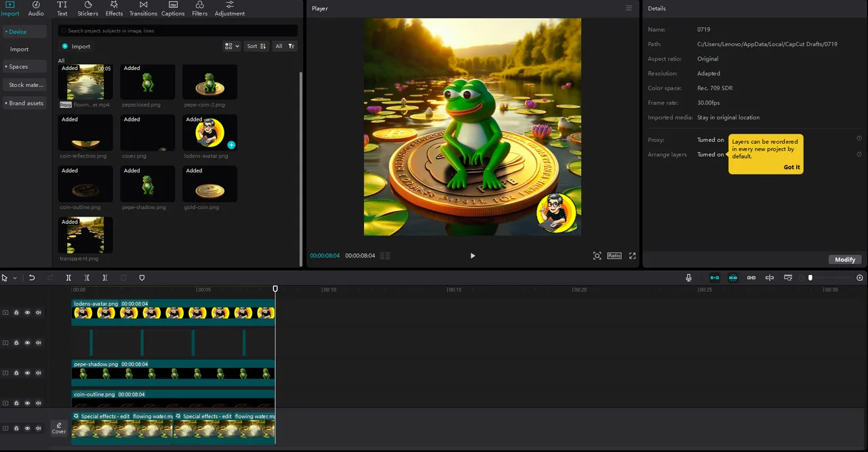
Task: Hide the lodens-avatar.png track
Action: (x=27, y=313)
